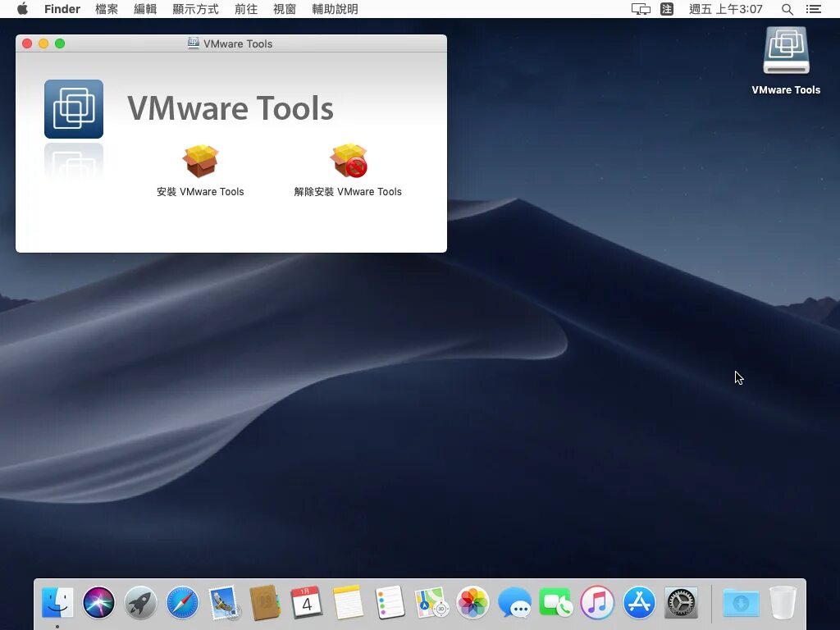Viewport: 840px width, 630px height.
Task: Open System Preferences from the Dock
Action: pyautogui.click(x=680, y=602)
